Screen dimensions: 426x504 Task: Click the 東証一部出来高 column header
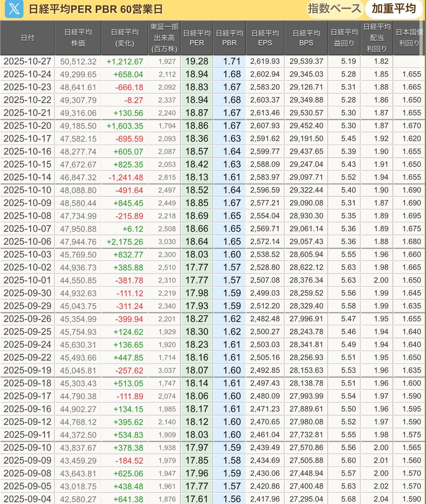coord(164,38)
